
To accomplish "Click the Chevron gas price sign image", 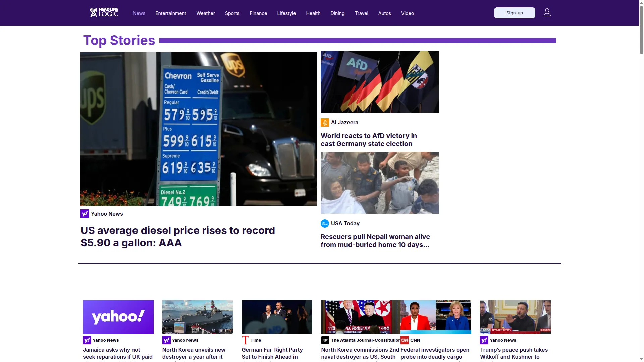I will tap(199, 129).
